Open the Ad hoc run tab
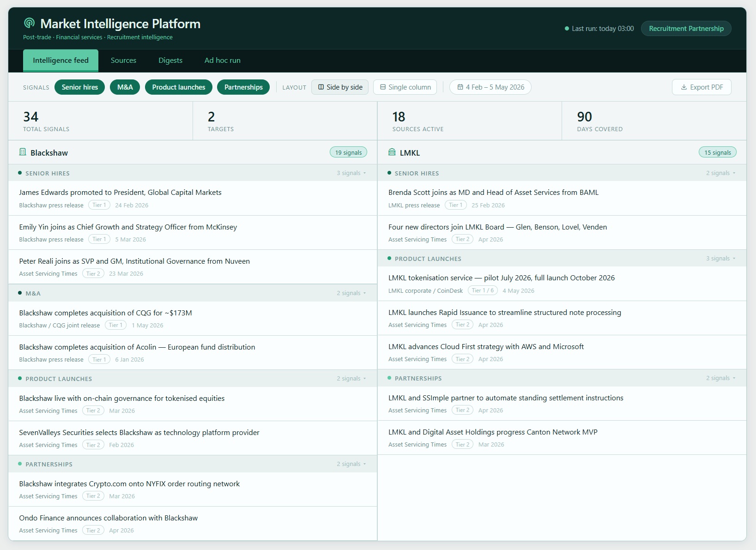 pyautogui.click(x=223, y=60)
